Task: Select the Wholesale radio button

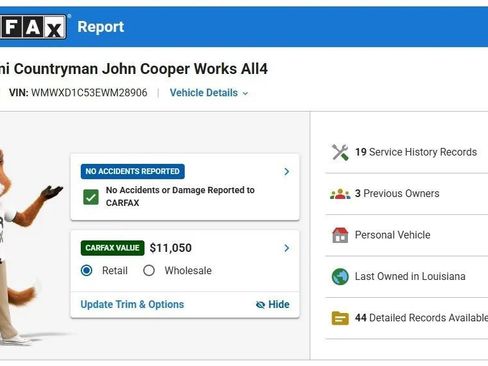Action: (x=149, y=270)
